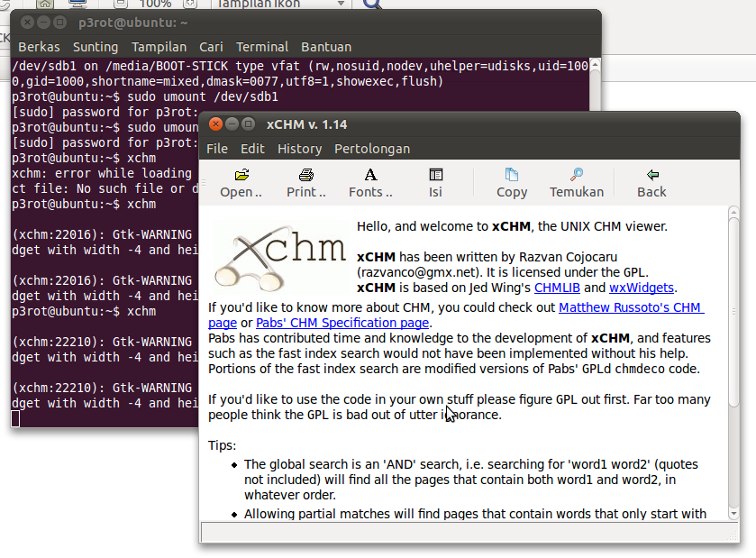Click the 'xCHM v. 1.14' window title
The height and width of the screenshot is (558, 756).
[x=306, y=124]
